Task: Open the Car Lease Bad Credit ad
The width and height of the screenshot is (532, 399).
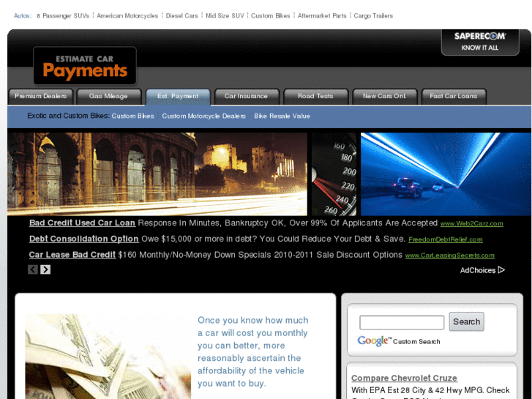Action: click(72, 255)
